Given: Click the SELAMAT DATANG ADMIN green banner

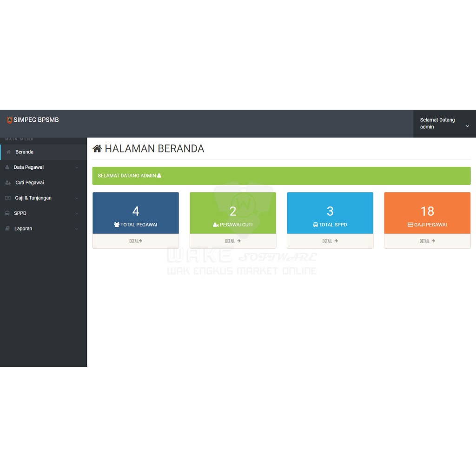Looking at the screenshot, I should 281,176.
